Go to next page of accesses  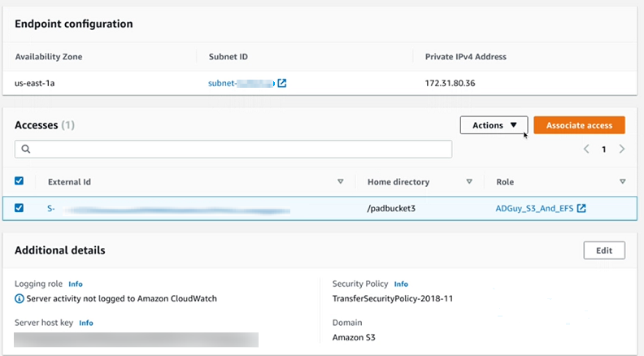click(x=622, y=150)
